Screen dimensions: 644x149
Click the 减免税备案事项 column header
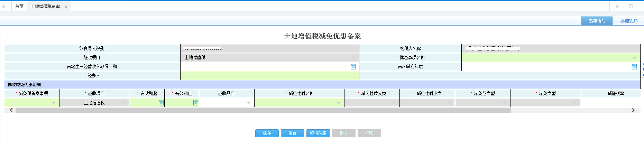coord(32,94)
